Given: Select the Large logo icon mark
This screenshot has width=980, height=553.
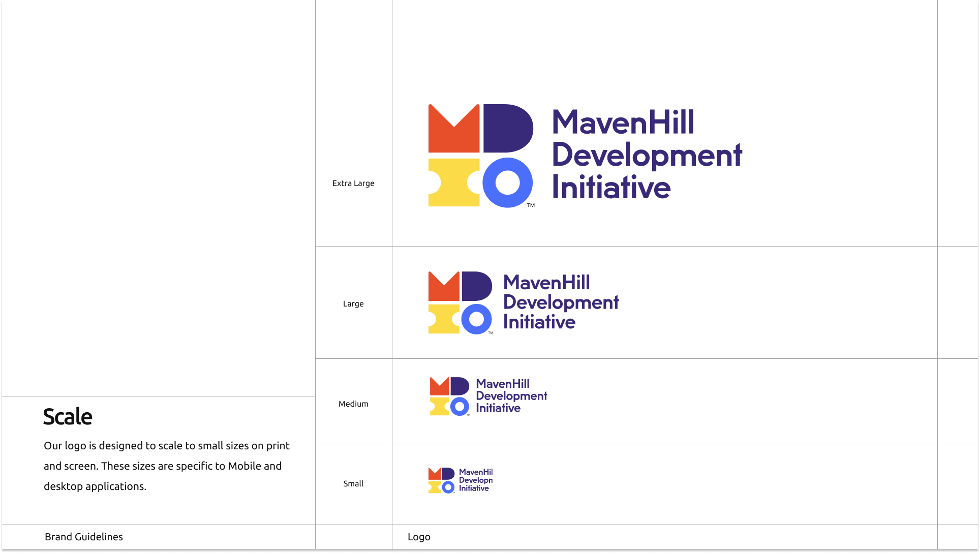Looking at the screenshot, I should [x=460, y=302].
